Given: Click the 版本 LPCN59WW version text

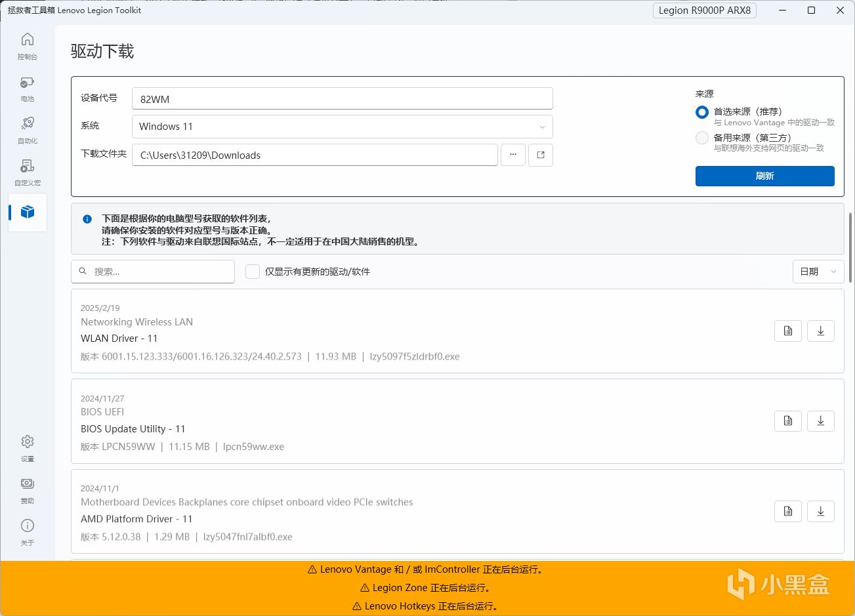Looking at the screenshot, I should (x=118, y=447).
